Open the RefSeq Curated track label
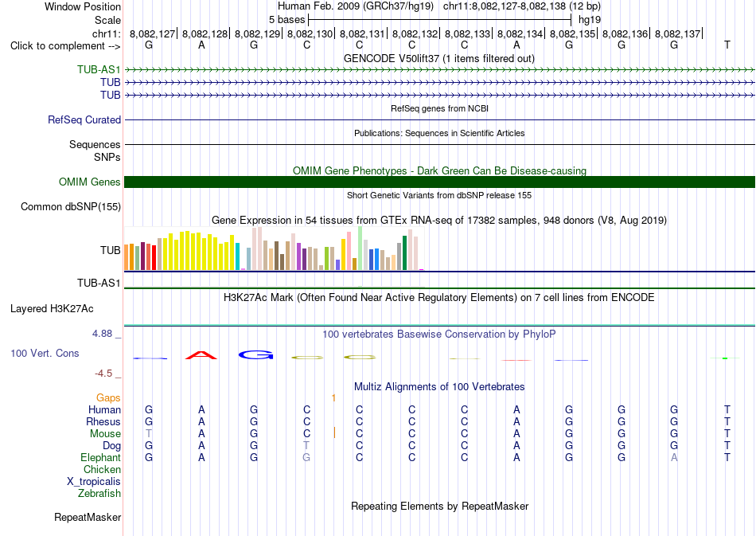756x536 pixels. coord(84,119)
